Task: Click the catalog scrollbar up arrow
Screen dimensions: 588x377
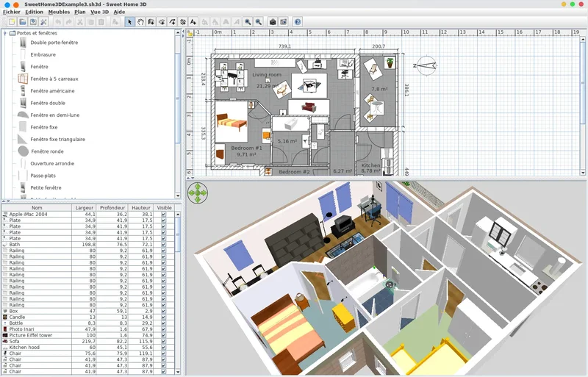Action: 178,32
